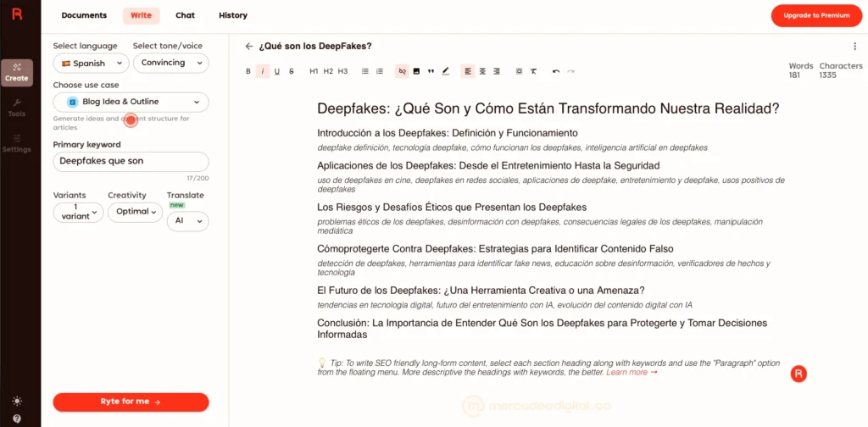Image resolution: width=868 pixels, height=427 pixels.
Task: Click the document title ¿Qué son los DeepFakes?
Action: pos(315,47)
